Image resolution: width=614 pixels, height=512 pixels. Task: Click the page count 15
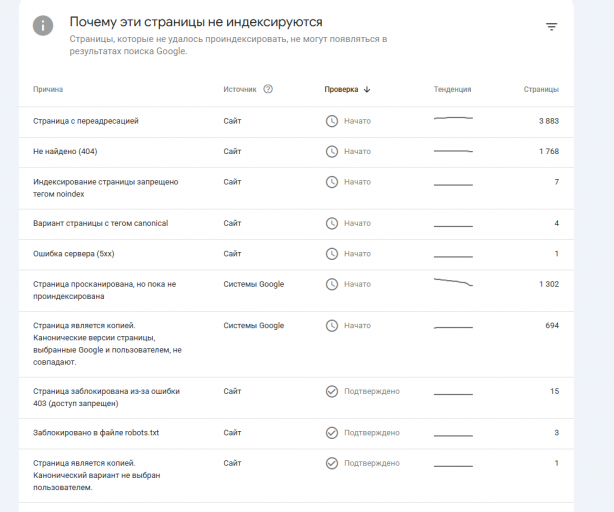(554, 391)
